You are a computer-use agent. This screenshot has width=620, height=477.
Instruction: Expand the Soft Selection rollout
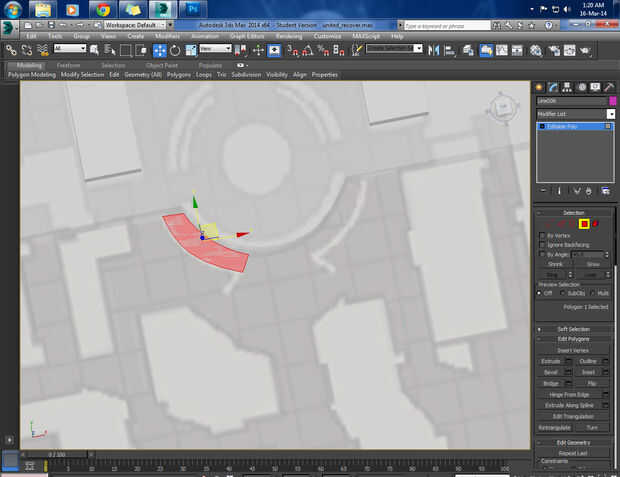click(574, 328)
